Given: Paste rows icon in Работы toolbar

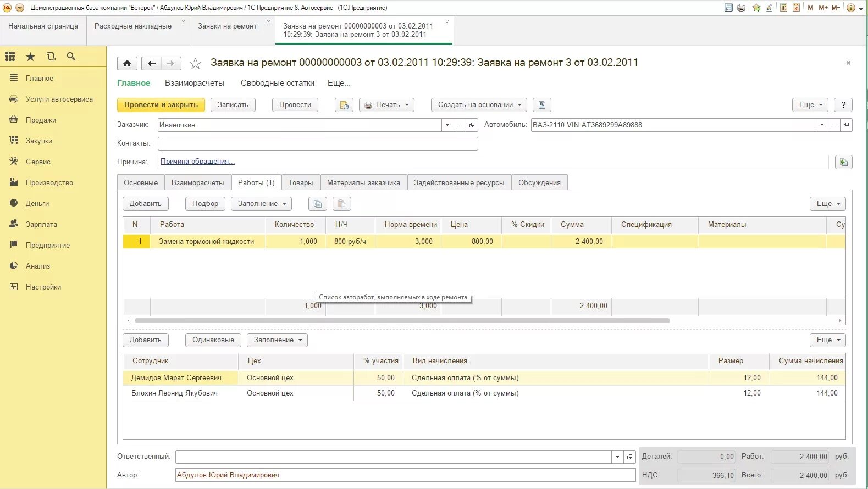Looking at the screenshot, I should tap(341, 204).
